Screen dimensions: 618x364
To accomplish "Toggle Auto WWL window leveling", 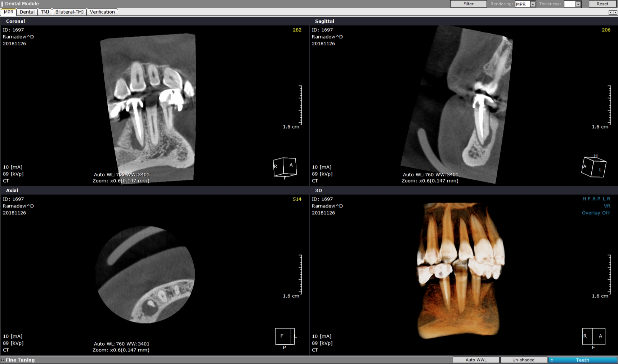I will point(475,360).
